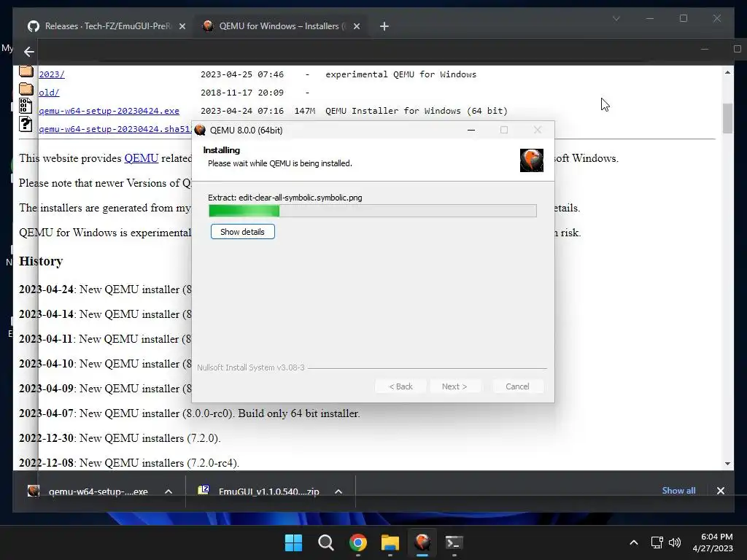Click the QEMU installer taskbar icon
The image size is (747, 560).
422,542
